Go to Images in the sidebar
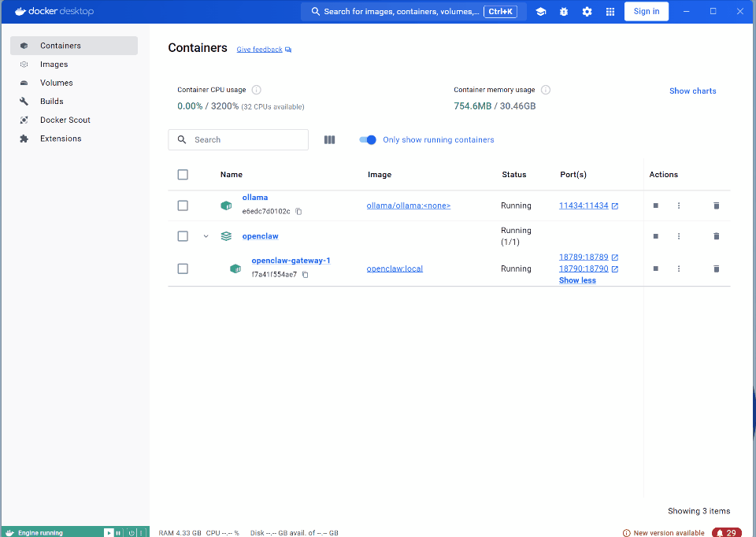Screen dimensions: 756x537 click(74, 64)
